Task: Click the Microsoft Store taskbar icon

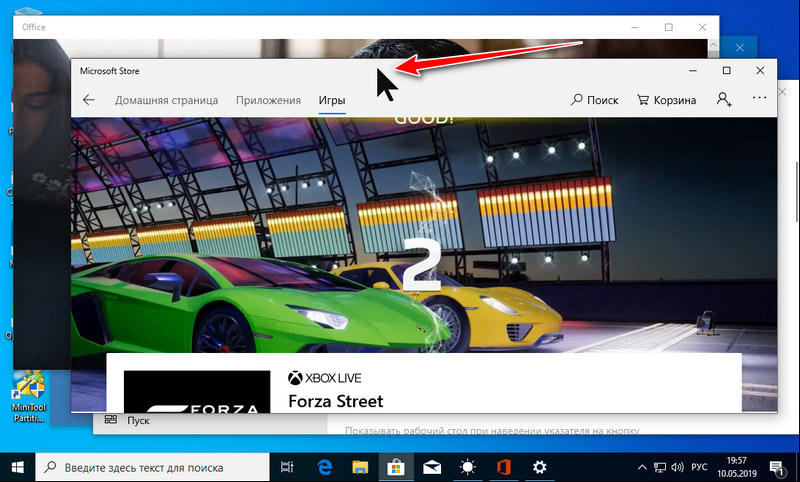Action: coord(396,467)
